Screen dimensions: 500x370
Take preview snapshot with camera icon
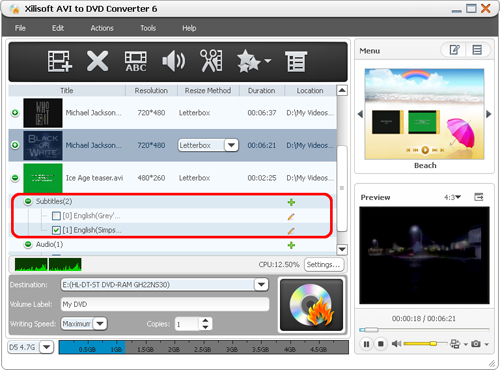coord(476,344)
